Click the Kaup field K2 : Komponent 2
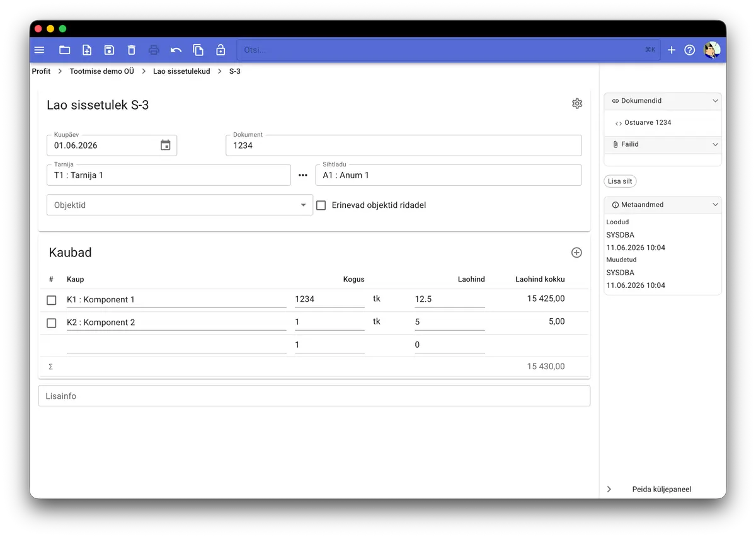756x538 pixels. tap(176, 323)
